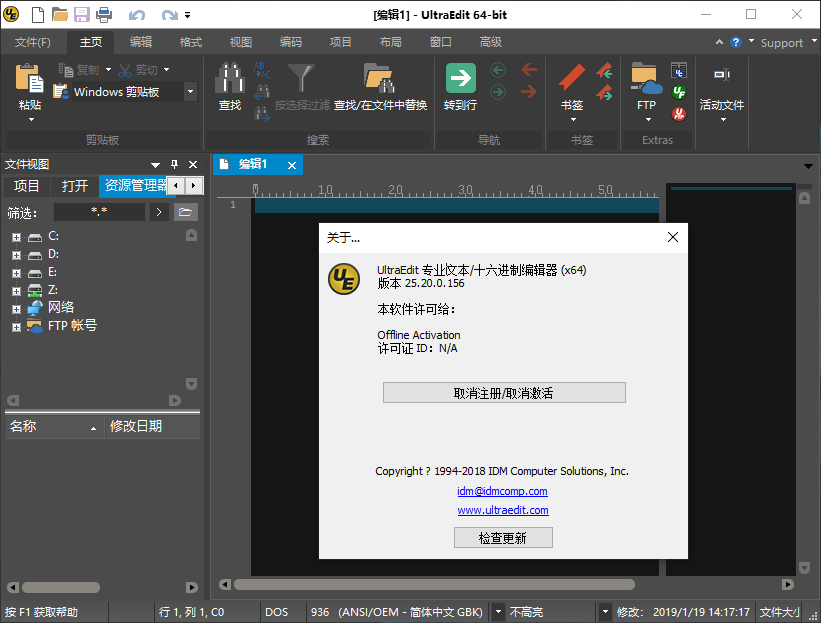Close the 文件视图 panel
This screenshot has width=821, height=623.
point(193,164)
